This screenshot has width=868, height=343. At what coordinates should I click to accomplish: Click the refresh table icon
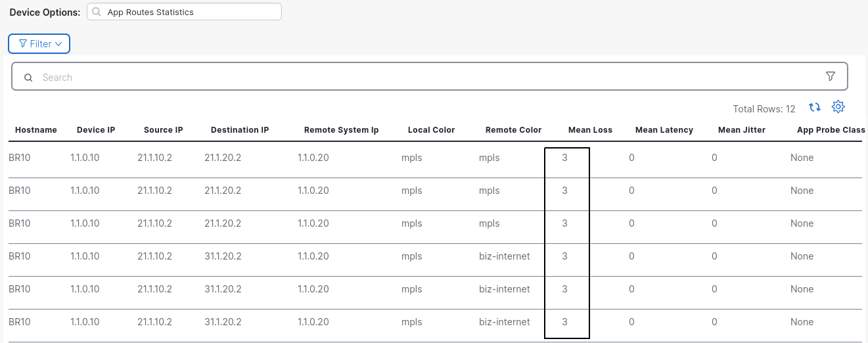tap(815, 107)
